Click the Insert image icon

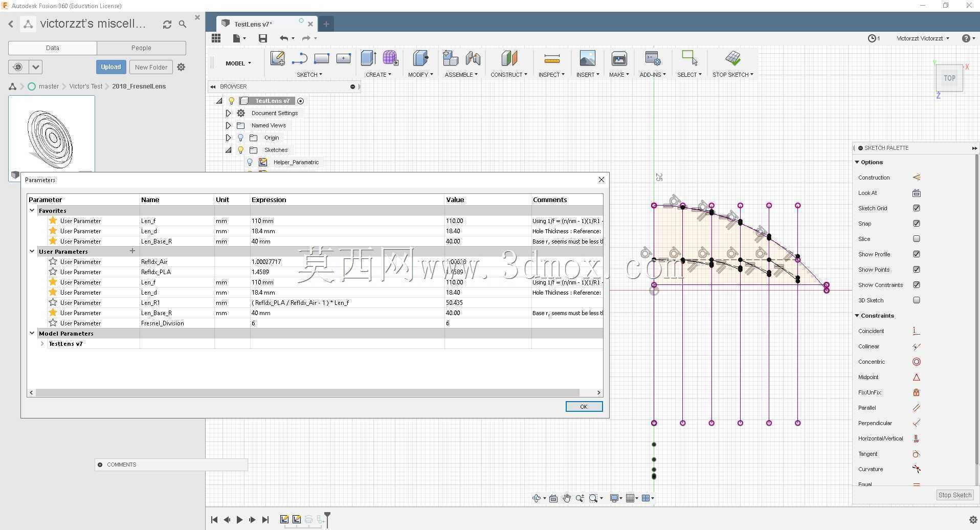point(587,58)
